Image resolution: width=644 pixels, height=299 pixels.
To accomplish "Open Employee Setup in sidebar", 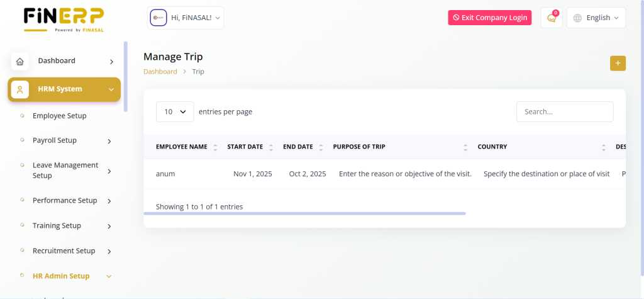I will tap(60, 116).
